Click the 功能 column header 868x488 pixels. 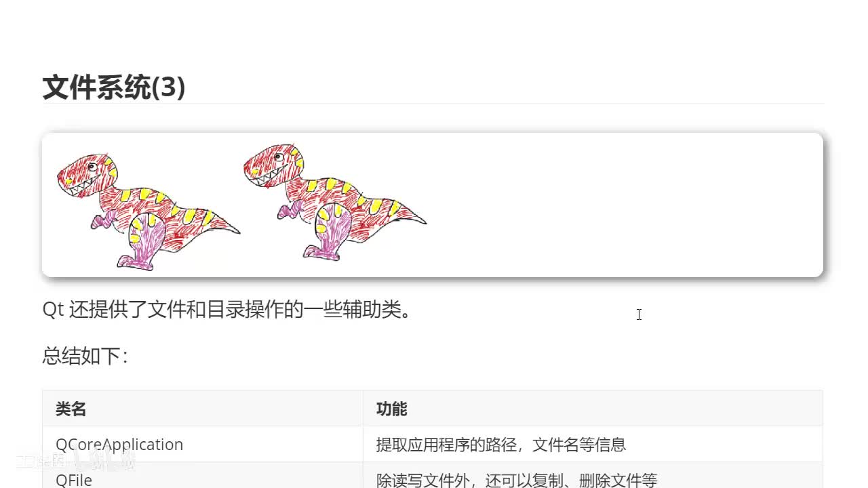pyautogui.click(x=593, y=409)
